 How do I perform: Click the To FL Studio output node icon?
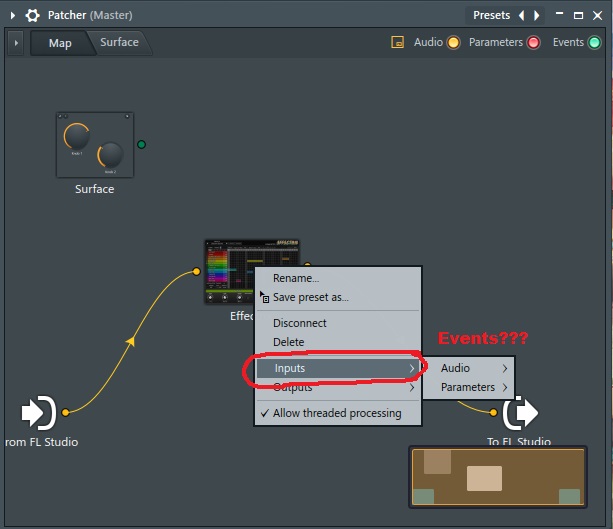[x=521, y=412]
